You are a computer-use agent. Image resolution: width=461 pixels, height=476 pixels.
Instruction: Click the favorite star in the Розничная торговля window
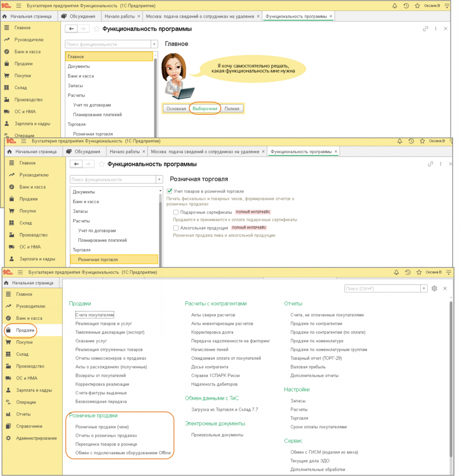coord(101,164)
